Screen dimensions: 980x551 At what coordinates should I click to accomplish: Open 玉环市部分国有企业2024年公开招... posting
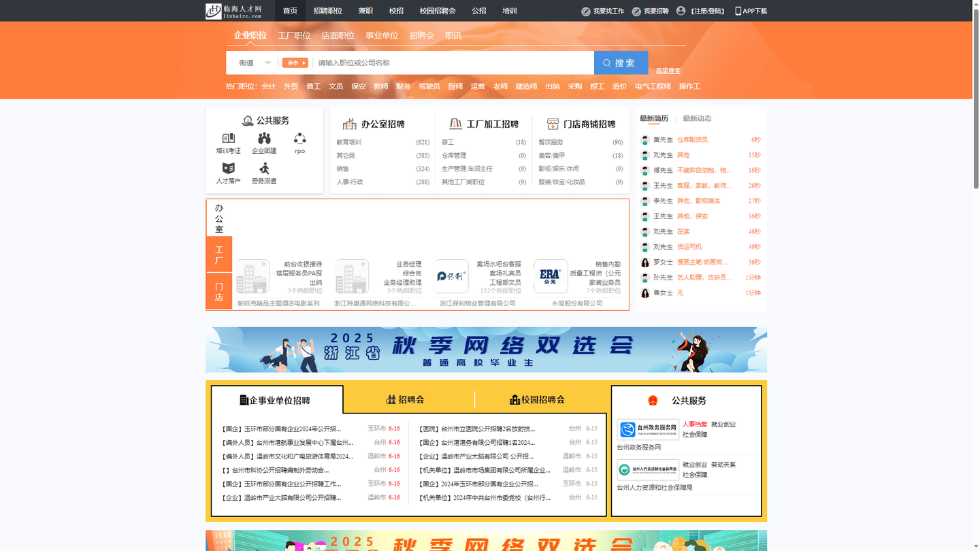(282, 429)
